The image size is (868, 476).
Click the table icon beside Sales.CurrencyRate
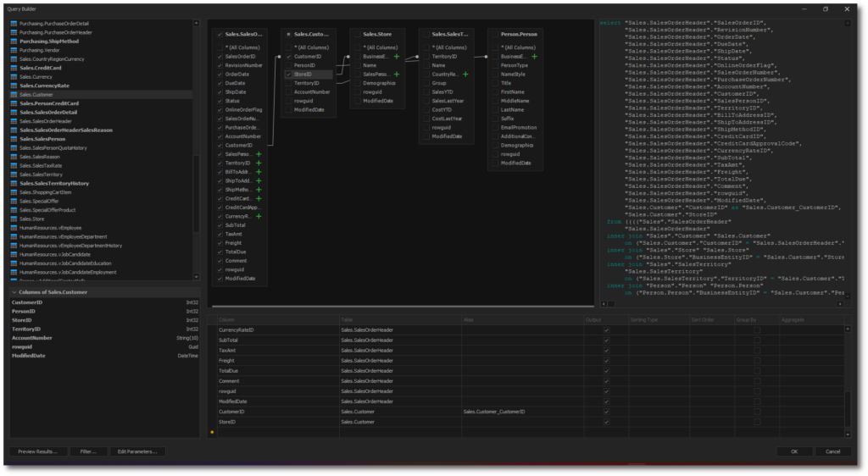tap(14, 86)
